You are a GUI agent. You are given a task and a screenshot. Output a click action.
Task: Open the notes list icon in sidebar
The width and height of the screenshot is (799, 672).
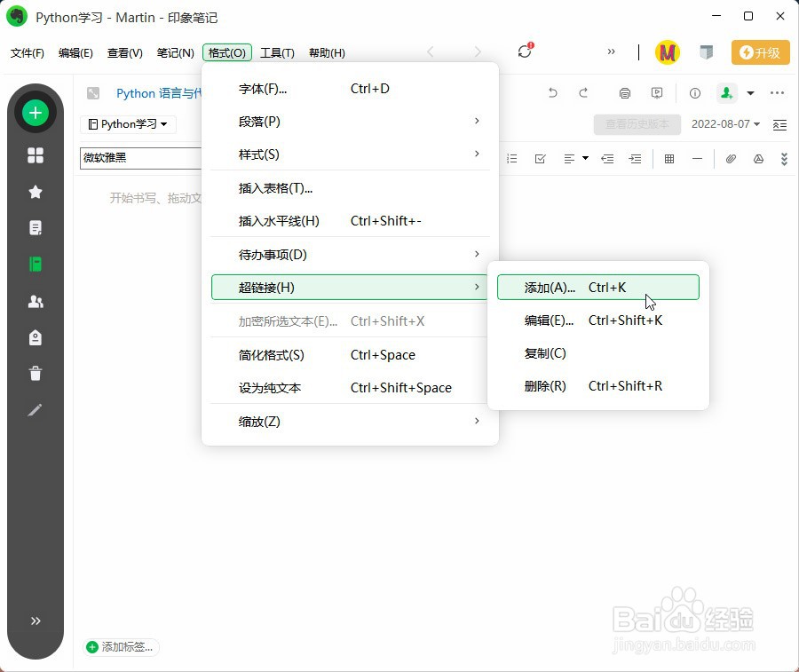pyautogui.click(x=36, y=228)
